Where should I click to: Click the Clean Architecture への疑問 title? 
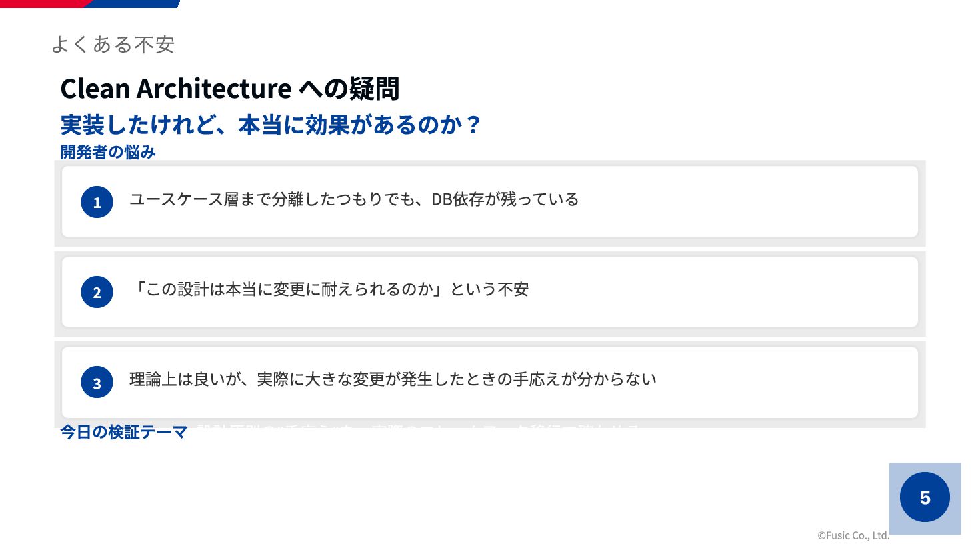[x=230, y=89]
